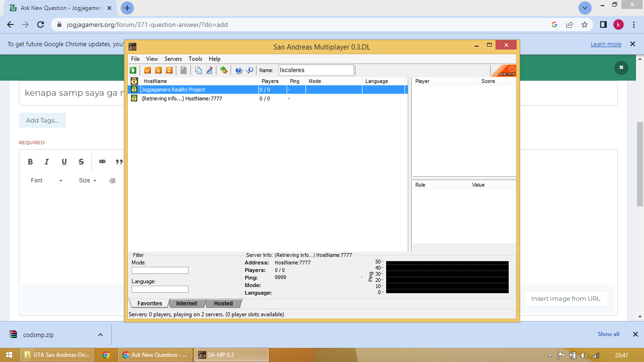Click the blue Help Topics question icon
The height and width of the screenshot is (362, 644).
click(x=239, y=70)
